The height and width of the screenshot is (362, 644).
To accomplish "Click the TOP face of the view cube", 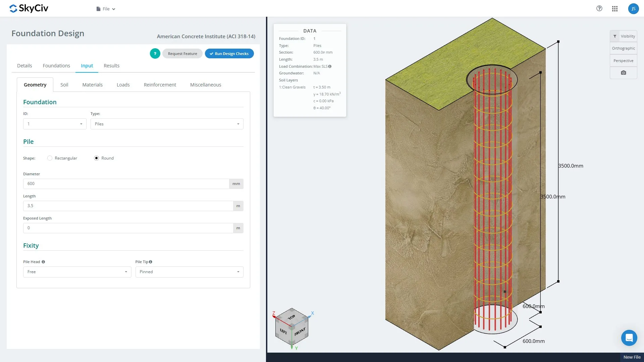I will (x=291, y=317).
